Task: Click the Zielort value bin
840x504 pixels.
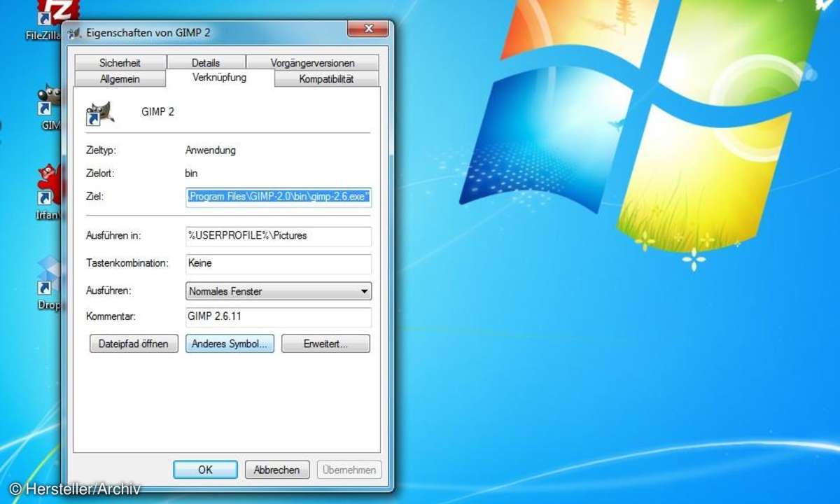Action: [191, 172]
